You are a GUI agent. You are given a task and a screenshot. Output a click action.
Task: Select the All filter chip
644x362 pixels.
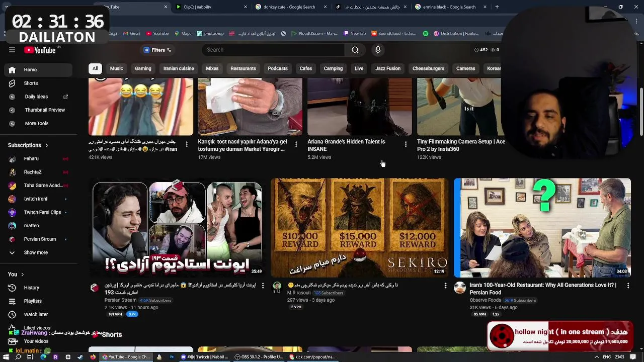pos(95,68)
